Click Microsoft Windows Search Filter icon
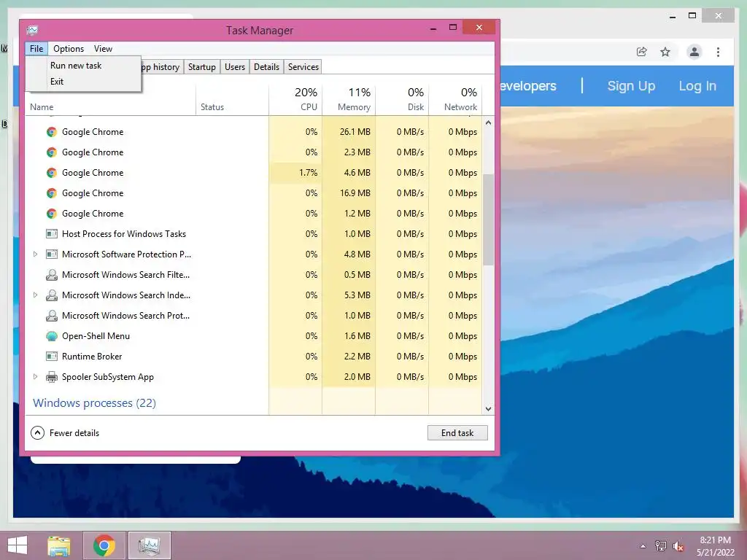Screen dimensions: 747x560 coord(52,275)
